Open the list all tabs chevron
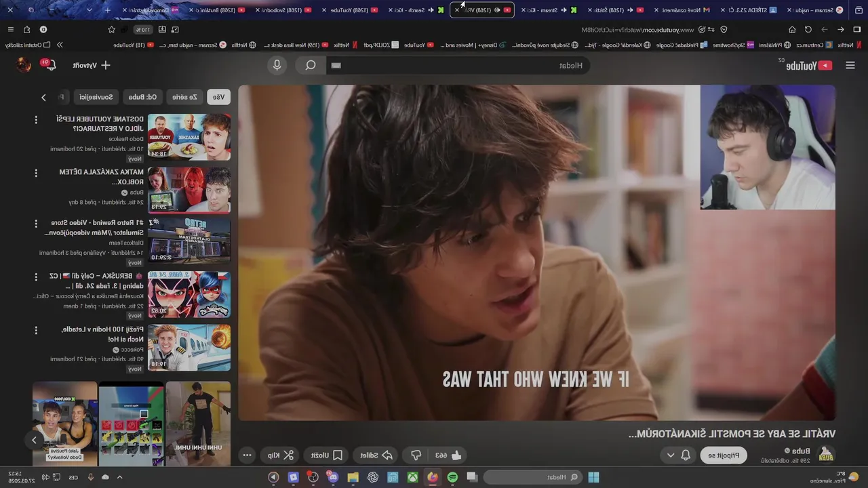Image resolution: width=868 pixels, height=488 pixels. [x=90, y=9]
